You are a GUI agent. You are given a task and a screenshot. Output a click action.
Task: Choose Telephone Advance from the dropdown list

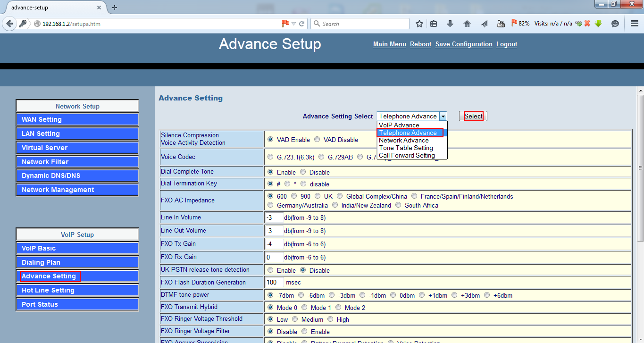tap(412, 133)
